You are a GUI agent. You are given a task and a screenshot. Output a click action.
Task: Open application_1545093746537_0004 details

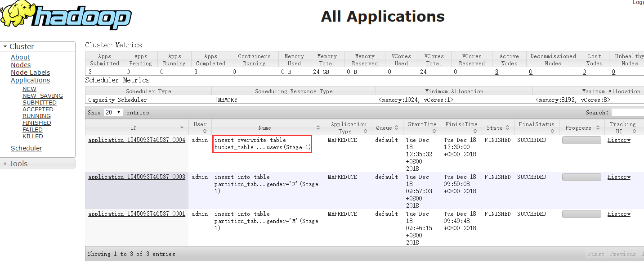[137, 140]
